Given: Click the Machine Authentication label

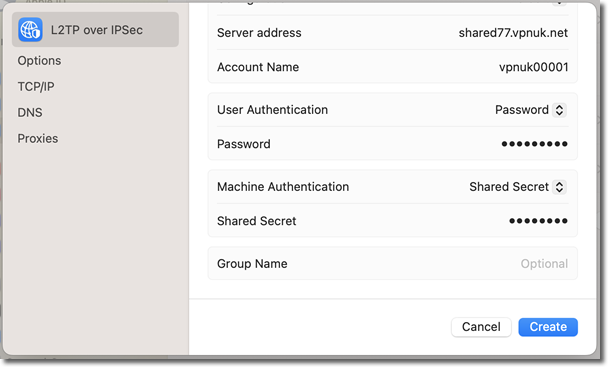Looking at the screenshot, I should pyautogui.click(x=283, y=187).
